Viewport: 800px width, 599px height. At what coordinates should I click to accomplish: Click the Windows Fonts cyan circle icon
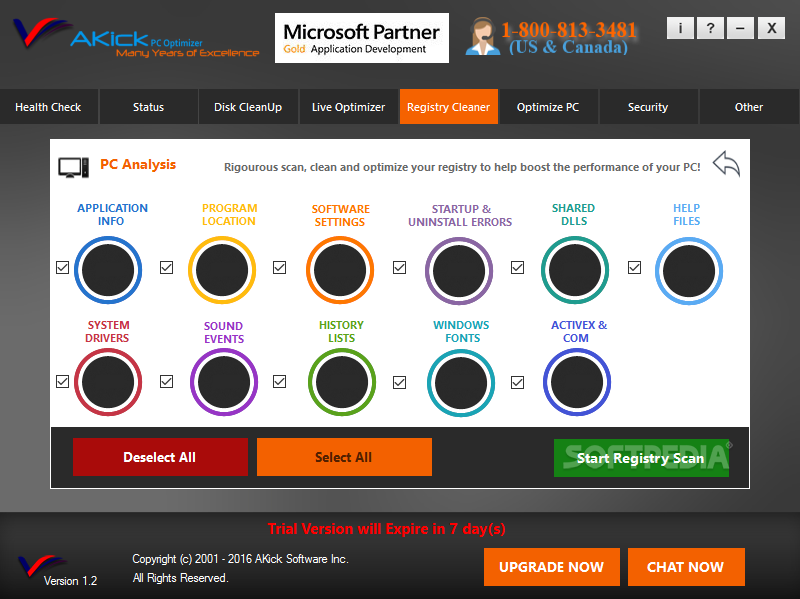point(461,383)
